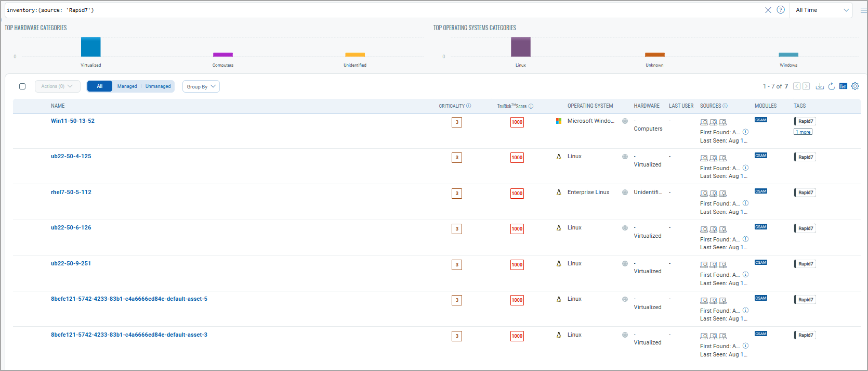Open the hamburger menu next to All Time
The width and height of the screenshot is (868, 371).
pyautogui.click(x=863, y=10)
